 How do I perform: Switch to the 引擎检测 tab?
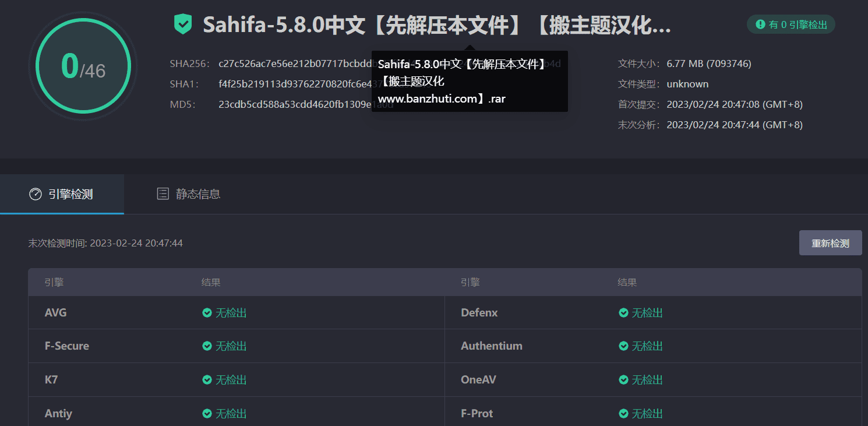click(x=62, y=194)
